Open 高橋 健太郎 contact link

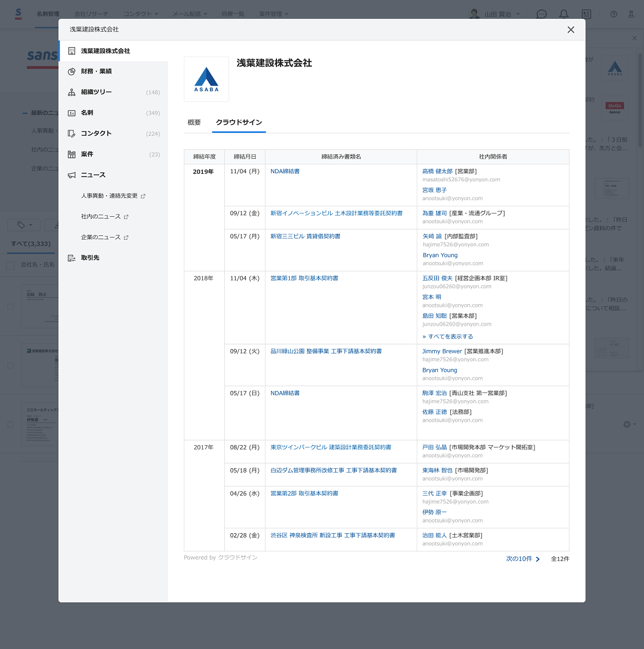tap(437, 172)
